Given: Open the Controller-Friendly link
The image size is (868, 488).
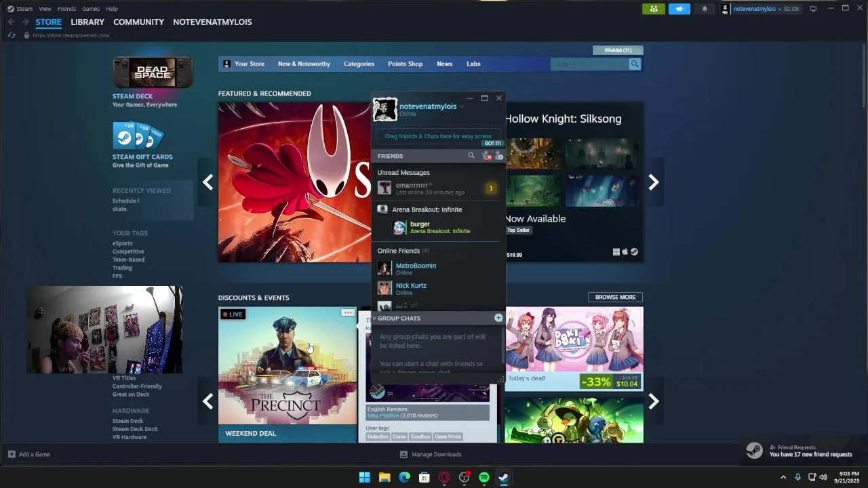Looking at the screenshot, I should 137,386.
